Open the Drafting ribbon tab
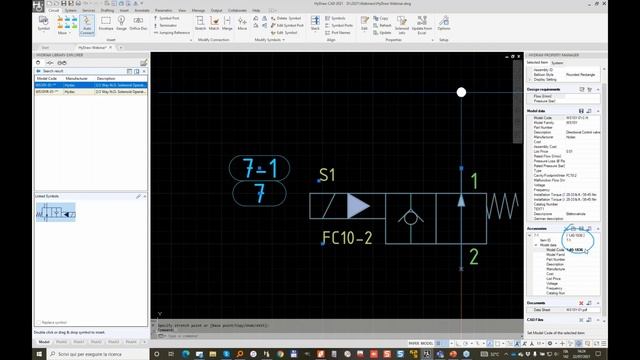 (x=107, y=10)
